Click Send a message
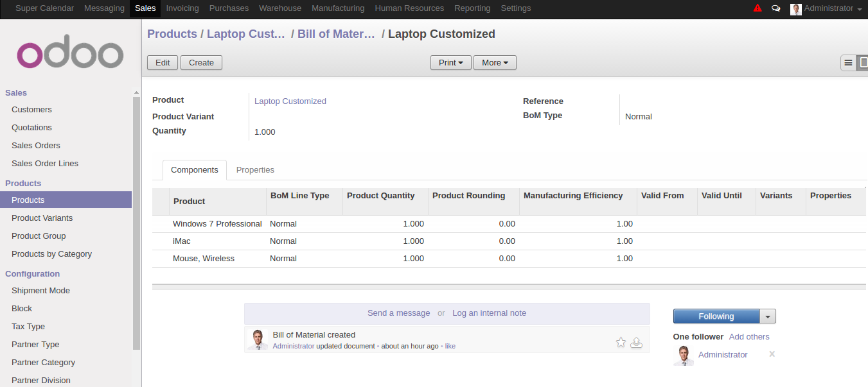Viewport: 868px width, 387px height. 398,313
